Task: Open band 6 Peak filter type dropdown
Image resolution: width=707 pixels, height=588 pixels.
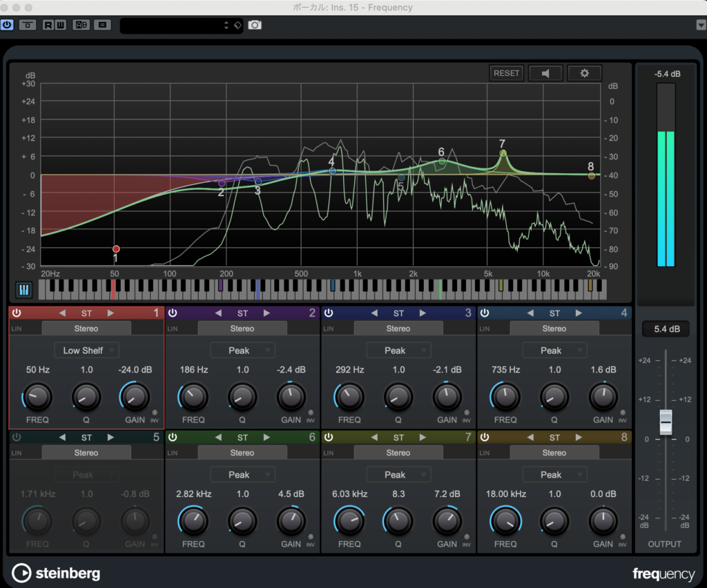Action: pos(242,475)
